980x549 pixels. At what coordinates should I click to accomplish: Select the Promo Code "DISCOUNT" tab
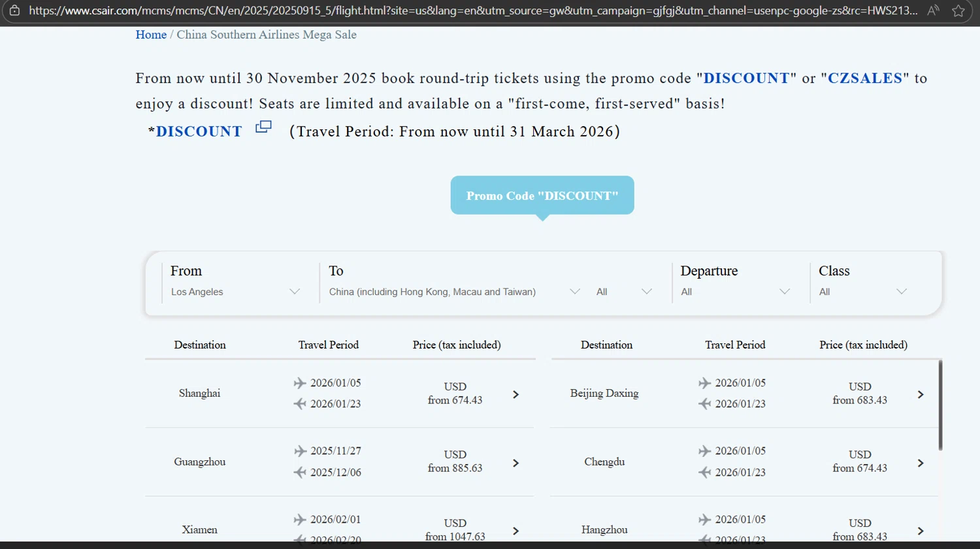[x=542, y=195]
